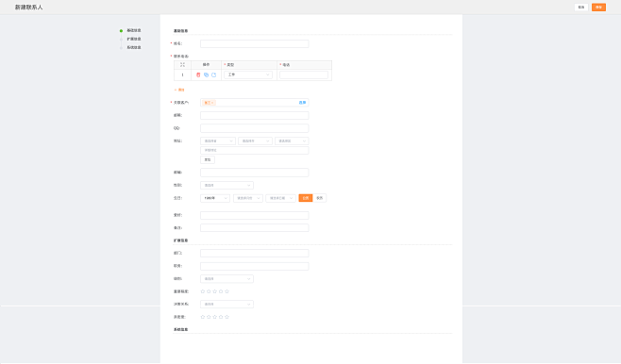Open dropdown above the upper star rating

[227, 279]
